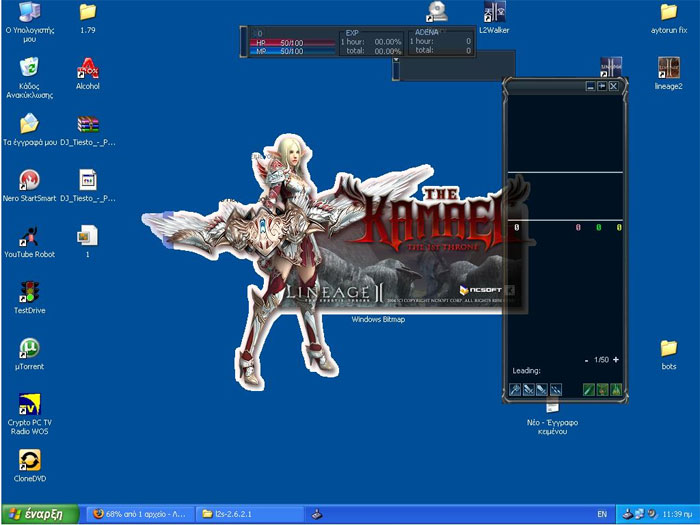Click the yellow 0 counter in walker panel
Screen dimensions: 700x525
coord(619,228)
